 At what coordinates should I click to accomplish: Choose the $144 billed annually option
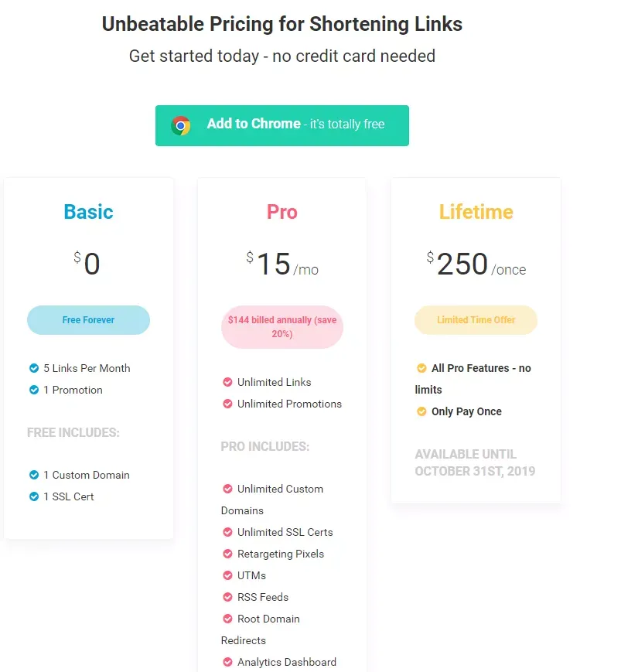(282, 327)
